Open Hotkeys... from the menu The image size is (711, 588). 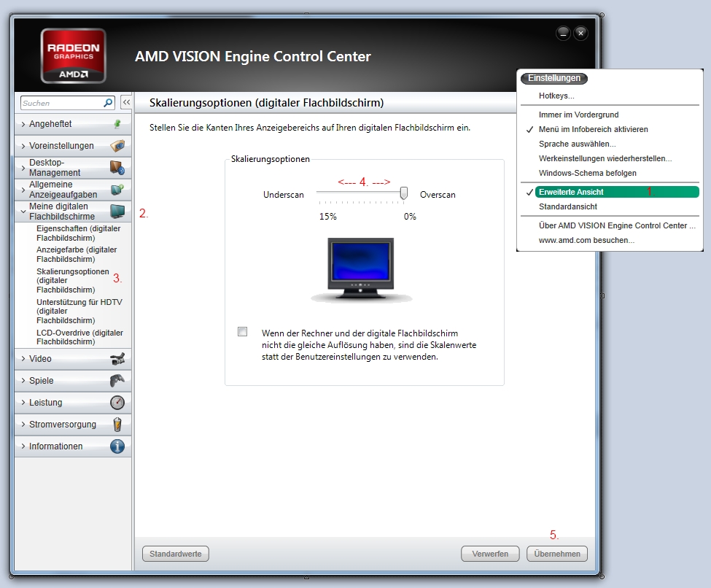[x=556, y=96]
